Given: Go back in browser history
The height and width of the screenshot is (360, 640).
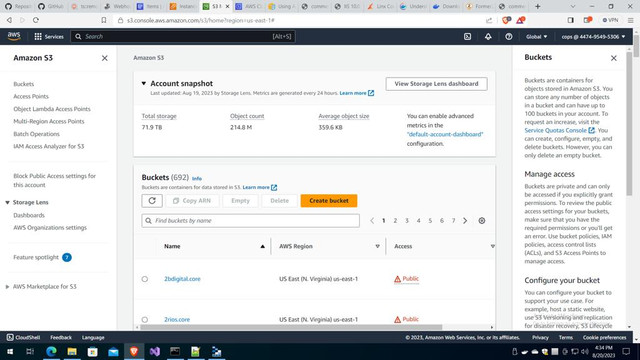Looking at the screenshot, I should coord(9,20).
